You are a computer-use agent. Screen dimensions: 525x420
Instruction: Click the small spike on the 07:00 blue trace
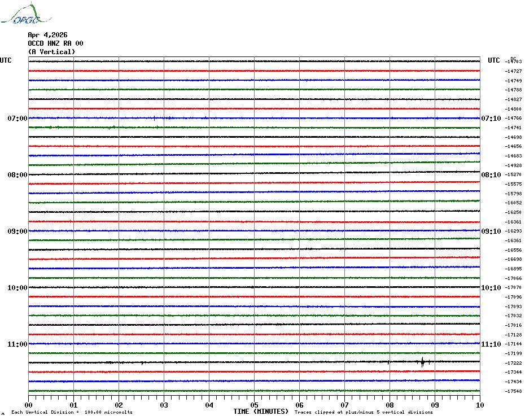pos(154,118)
